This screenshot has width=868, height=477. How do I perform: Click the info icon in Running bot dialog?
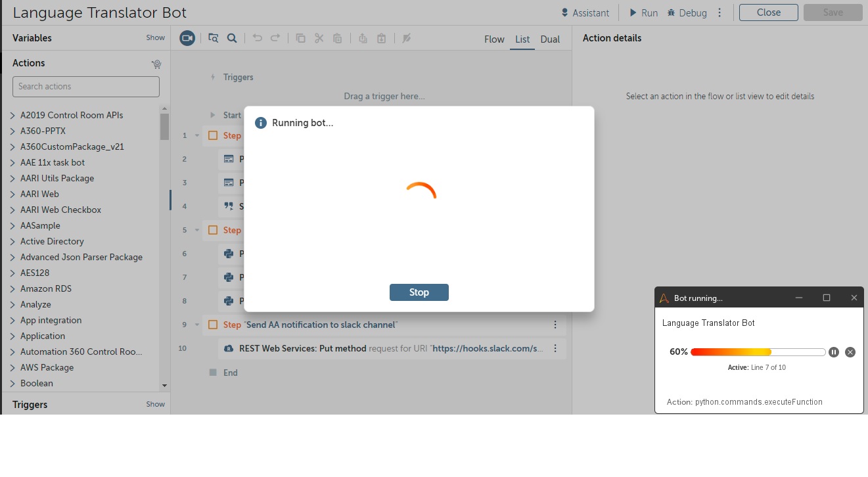point(261,123)
